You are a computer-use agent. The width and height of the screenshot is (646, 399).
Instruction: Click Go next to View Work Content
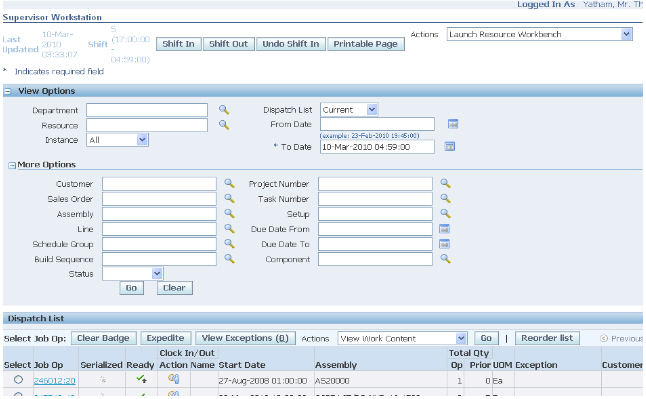pyautogui.click(x=486, y=338)
